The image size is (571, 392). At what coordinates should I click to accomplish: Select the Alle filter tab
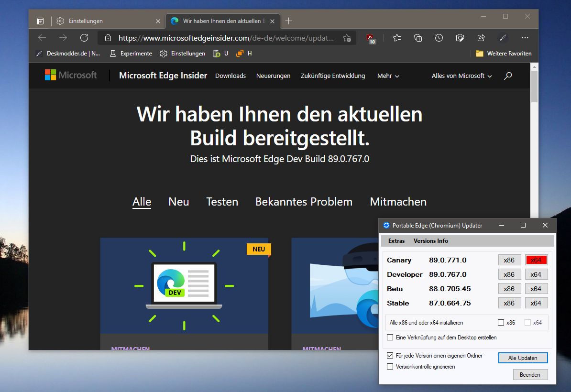[142, 202]
